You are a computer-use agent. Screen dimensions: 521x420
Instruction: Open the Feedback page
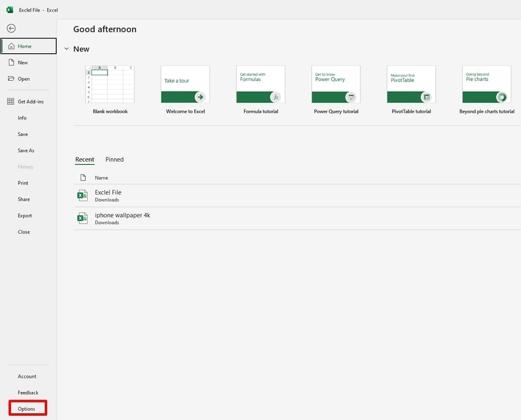pyautogui.click(x=28, y=392)
